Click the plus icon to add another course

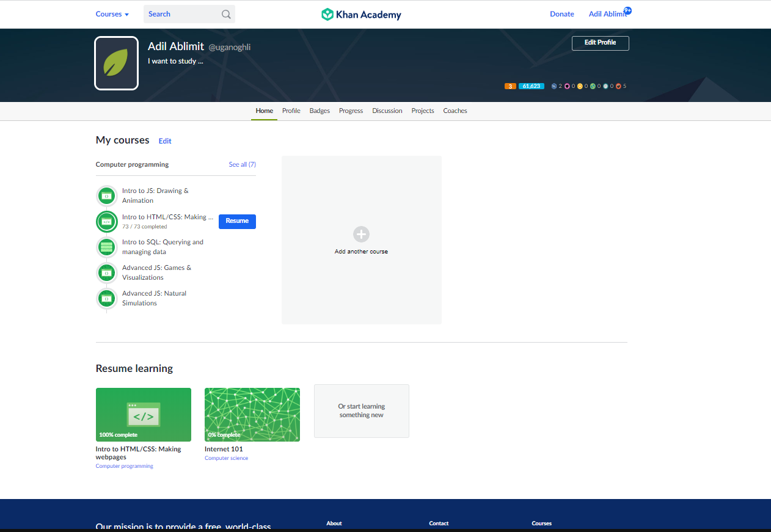[x=361, y=234]
